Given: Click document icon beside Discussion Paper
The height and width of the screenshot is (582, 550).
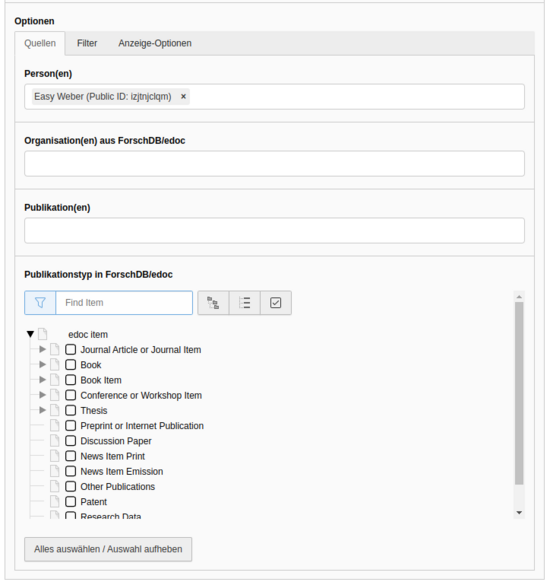Looking at the screenshot, I should point(55,441).
